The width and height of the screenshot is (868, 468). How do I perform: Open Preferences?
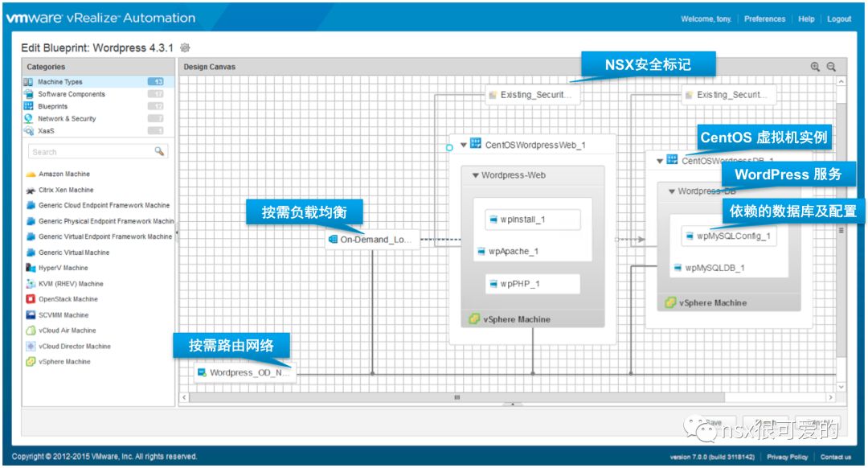764,18
